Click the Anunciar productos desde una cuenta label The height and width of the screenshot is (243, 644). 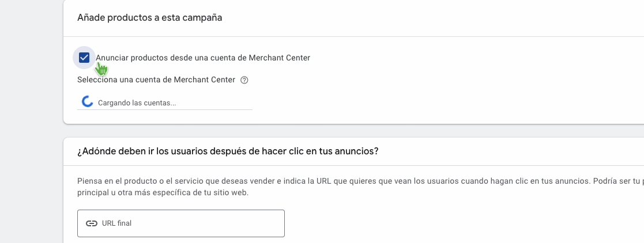click(203, 58)
